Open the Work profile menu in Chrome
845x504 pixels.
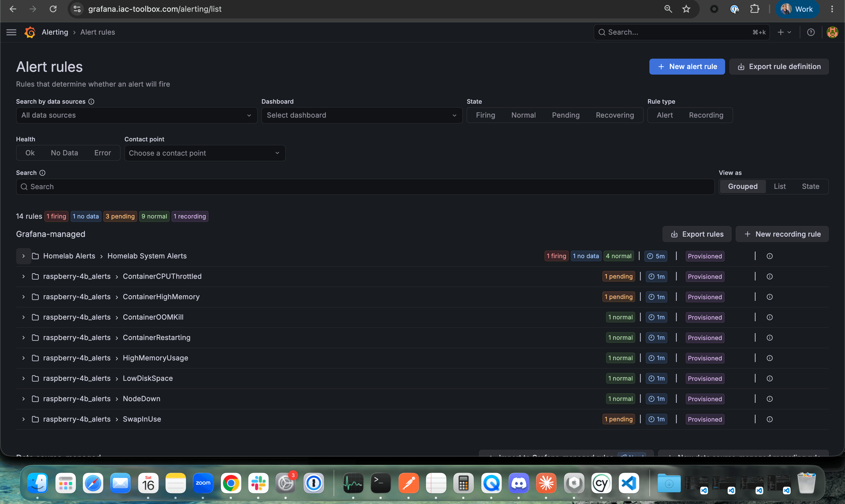pyautogui.click(x=797, y=9)
